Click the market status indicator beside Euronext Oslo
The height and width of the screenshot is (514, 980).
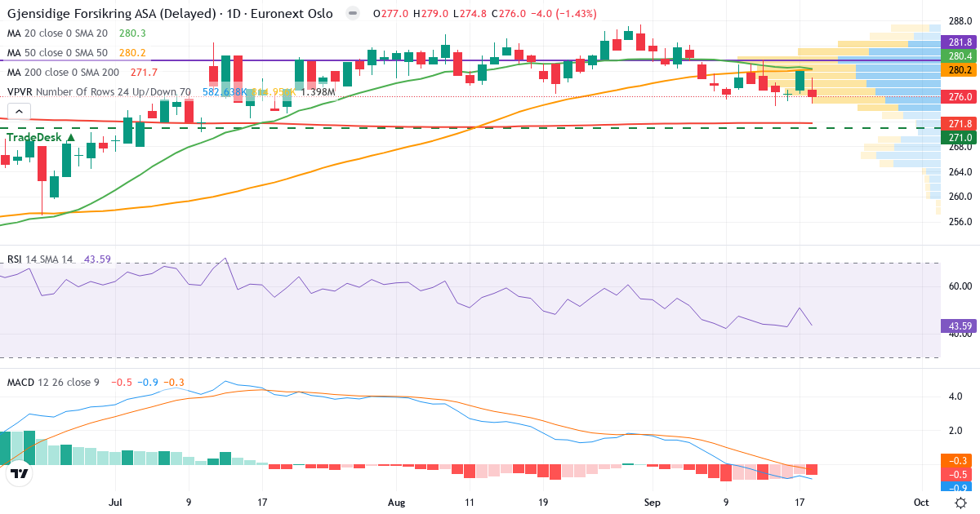point(352,14)
